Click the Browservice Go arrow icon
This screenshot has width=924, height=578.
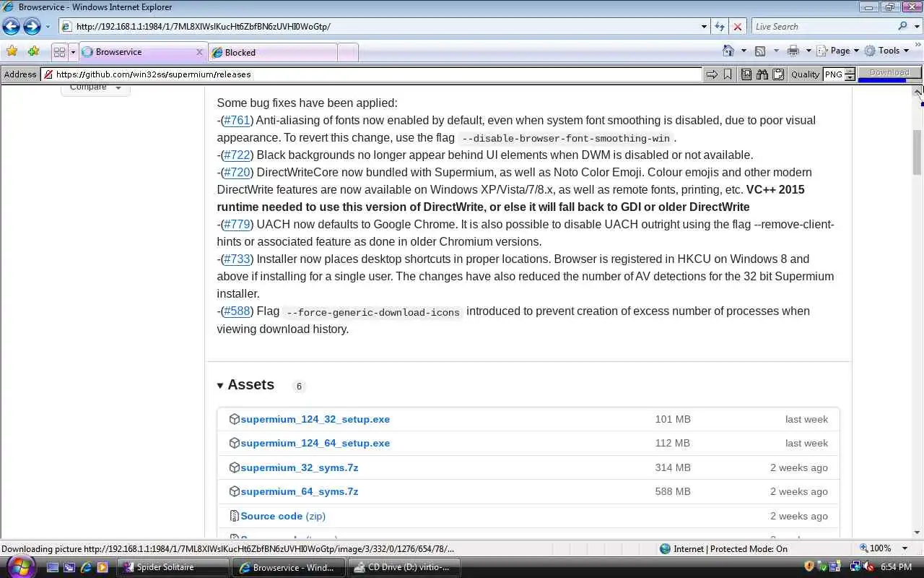click(x=712, y=74)
